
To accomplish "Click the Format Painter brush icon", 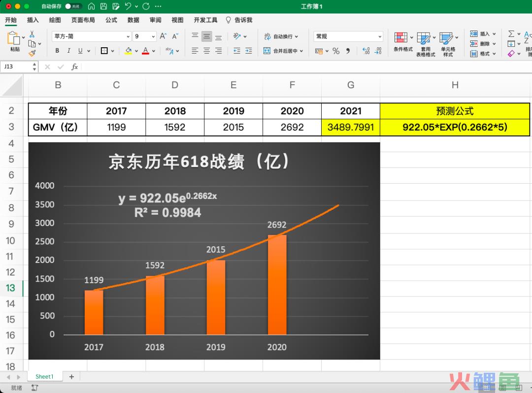I will tap(32, 53).
